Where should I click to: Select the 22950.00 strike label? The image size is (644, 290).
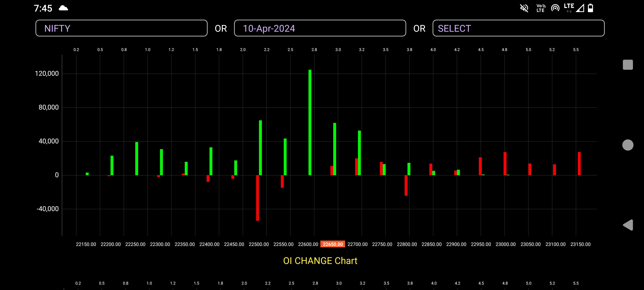[481, 244]
